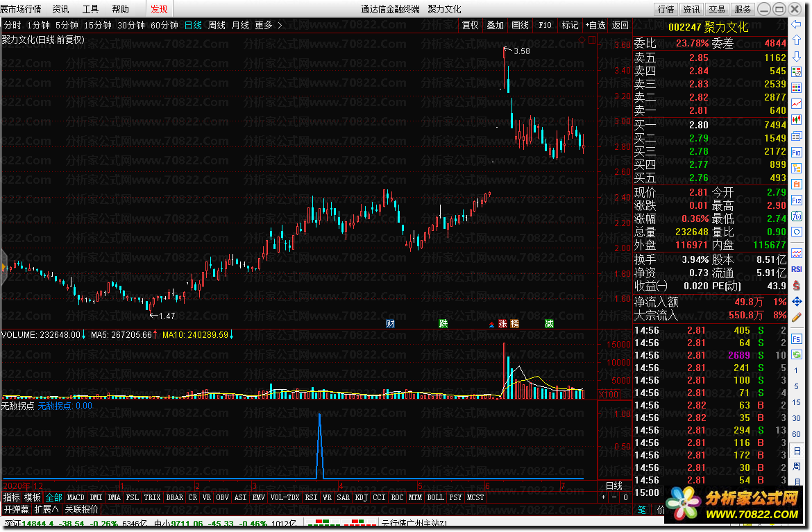Open the intraday line chart icon

pos(797,104)
